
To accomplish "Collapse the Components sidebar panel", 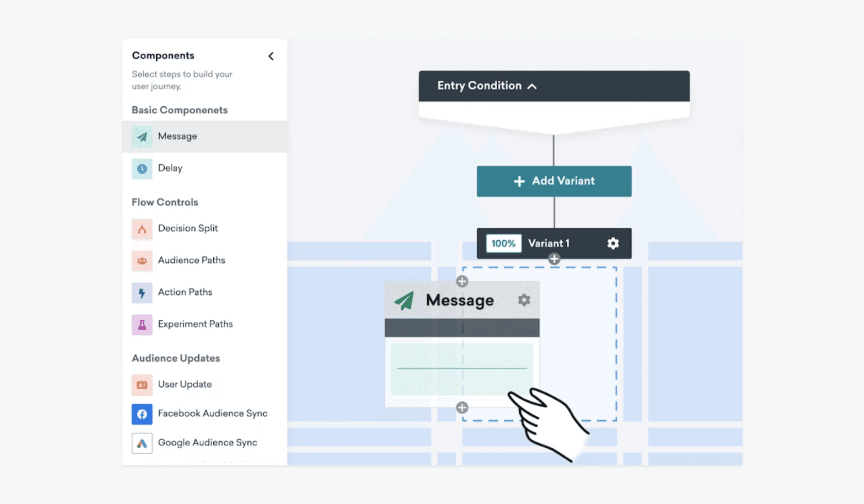I will pyautogui.click(x=270, y=56).
